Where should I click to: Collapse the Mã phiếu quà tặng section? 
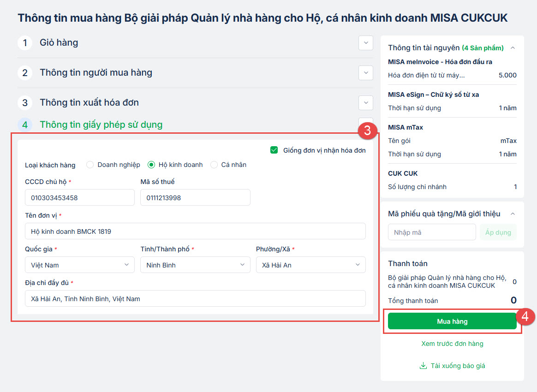(513, 214)
